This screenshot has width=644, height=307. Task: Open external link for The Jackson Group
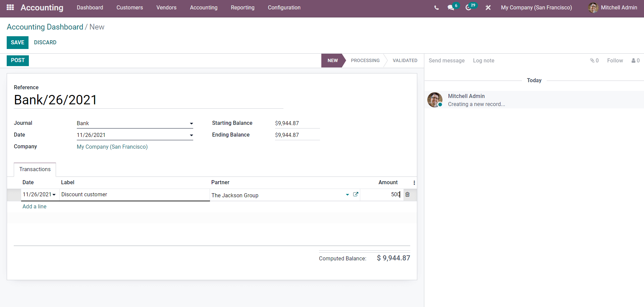point(356,194)
